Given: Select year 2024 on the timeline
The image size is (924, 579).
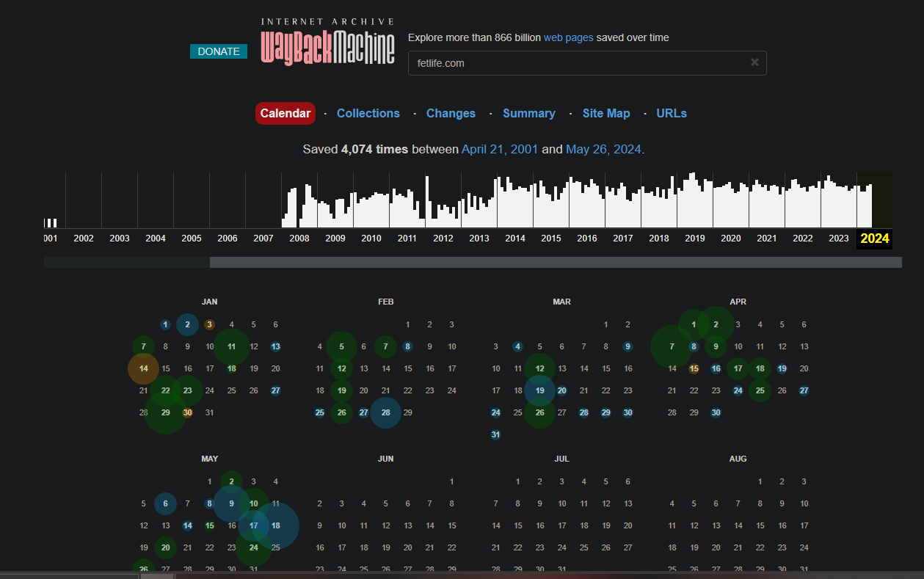Looking at the screenshot, I should [x=875, y=238].
